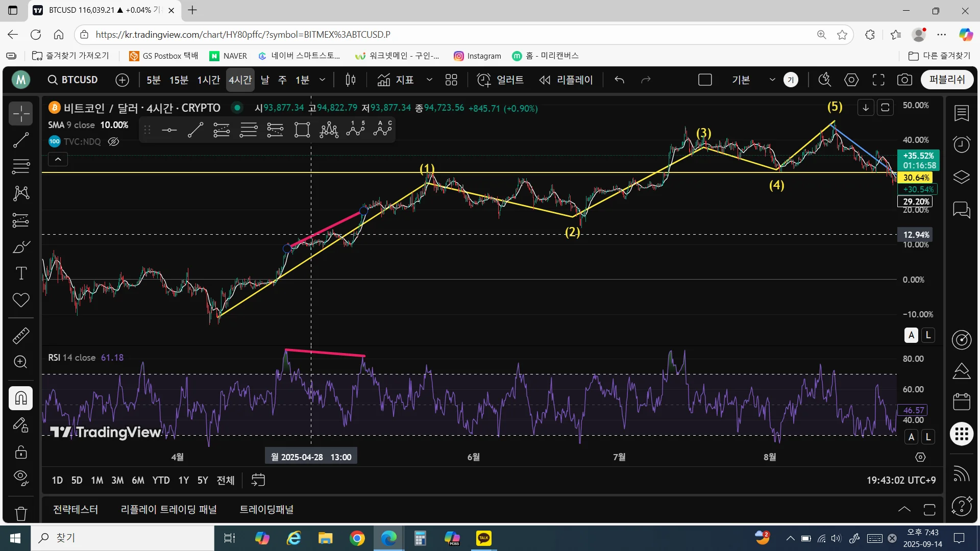Collapse the indicator legend with the chevron
The height and width of the screenshot is (551, 980).
click(58, 160)
